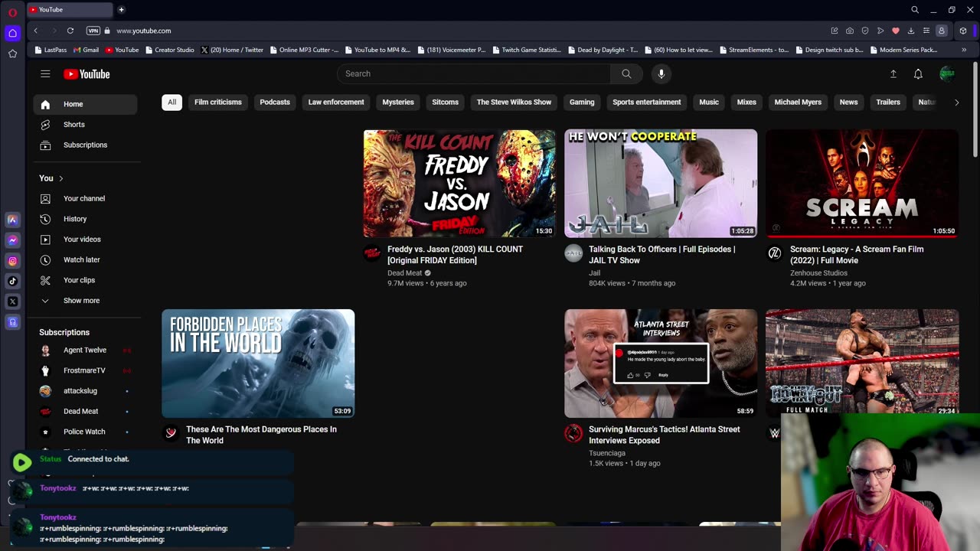Open History in the sidebar
The width and height of the screenshot is (980, 551).
pos(86,219)
